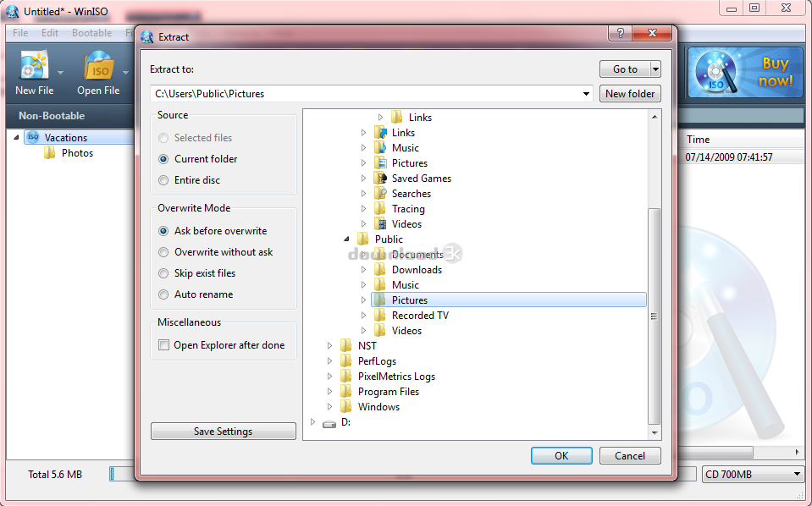812x506 pixels.
Task: Open the Extract to path dropdown
Action: pyautogui.click(x=586, y=94)
